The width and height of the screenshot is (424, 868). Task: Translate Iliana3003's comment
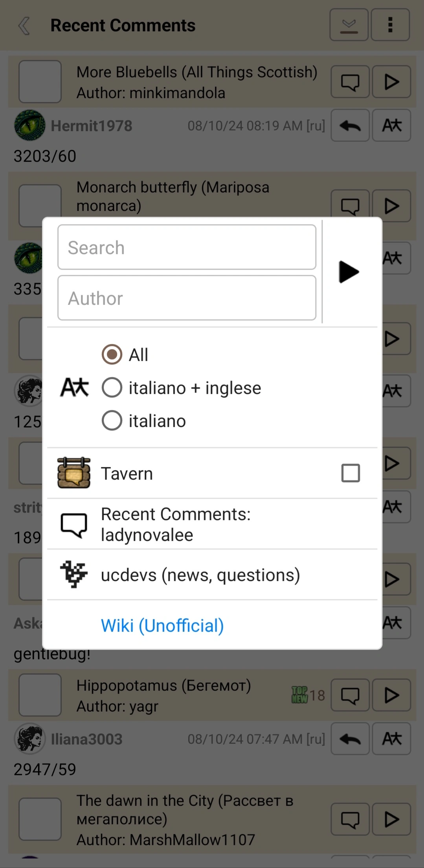pyautogui.click(x=391, y=739)
